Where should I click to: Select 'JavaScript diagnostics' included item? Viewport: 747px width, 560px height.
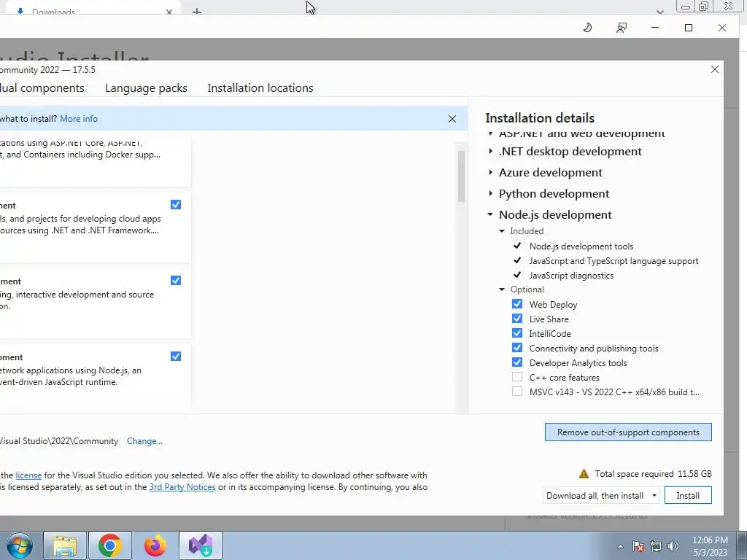[571, 275]
